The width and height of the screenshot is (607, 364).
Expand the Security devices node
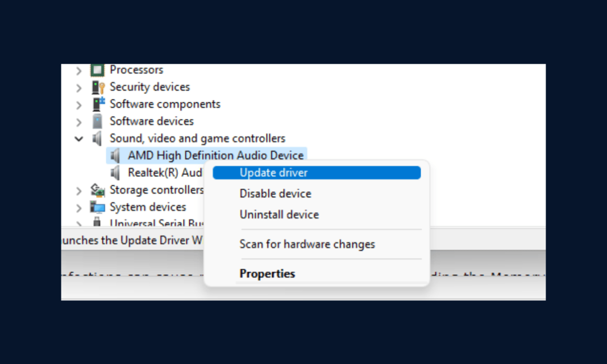point(79,88)
